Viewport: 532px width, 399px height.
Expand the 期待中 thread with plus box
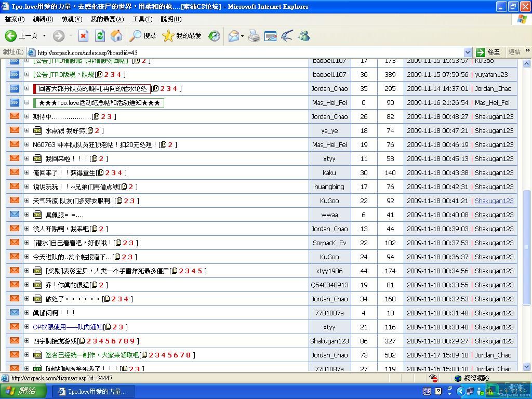pos(27,116)
